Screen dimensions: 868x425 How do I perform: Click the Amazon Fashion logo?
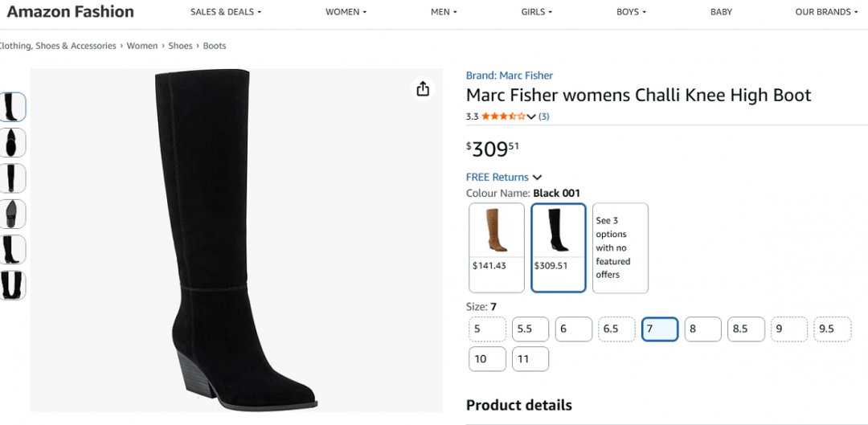[x=71, y=12]
